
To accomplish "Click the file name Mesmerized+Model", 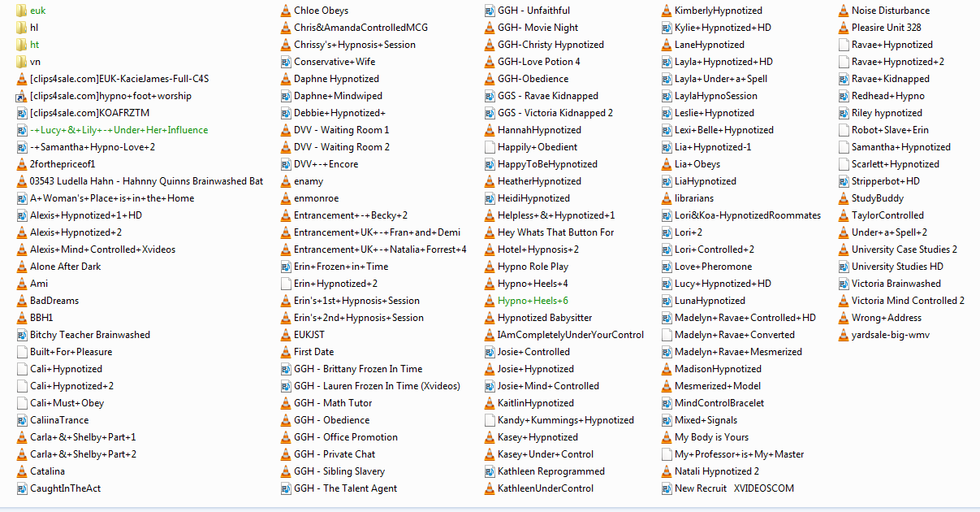I will coord(718,386).
